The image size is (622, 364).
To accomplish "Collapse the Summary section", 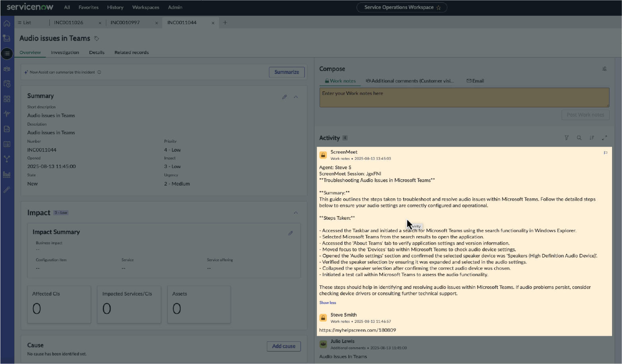I will point(296,97).
